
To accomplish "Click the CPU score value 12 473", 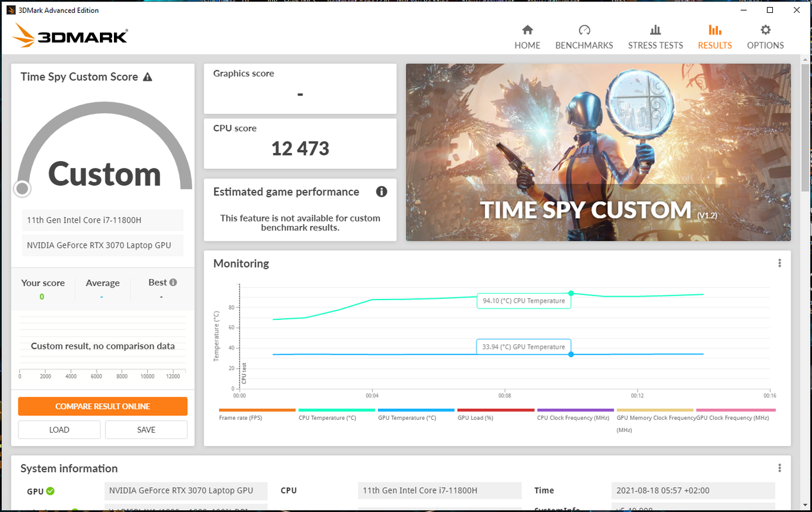I will coord(300,148).
